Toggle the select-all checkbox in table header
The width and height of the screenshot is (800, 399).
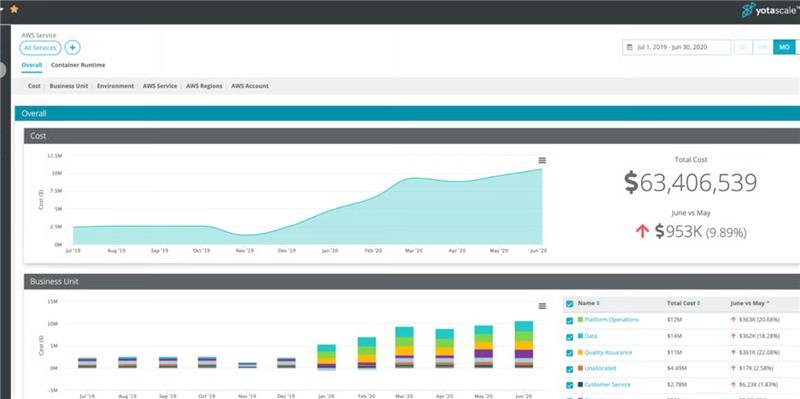[570, 304]
